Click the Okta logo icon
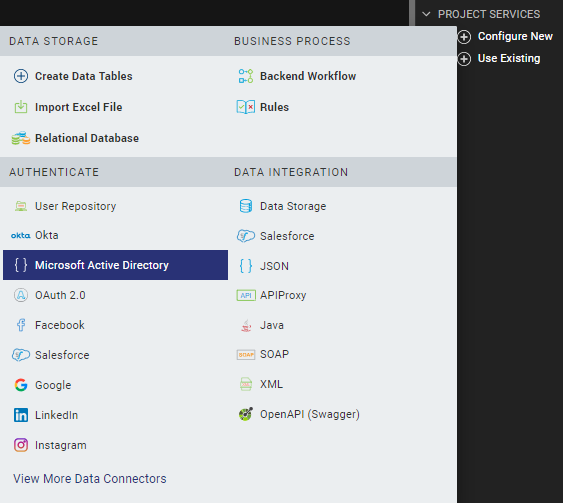This screenshot has width=563, height=503. point(20,236)
